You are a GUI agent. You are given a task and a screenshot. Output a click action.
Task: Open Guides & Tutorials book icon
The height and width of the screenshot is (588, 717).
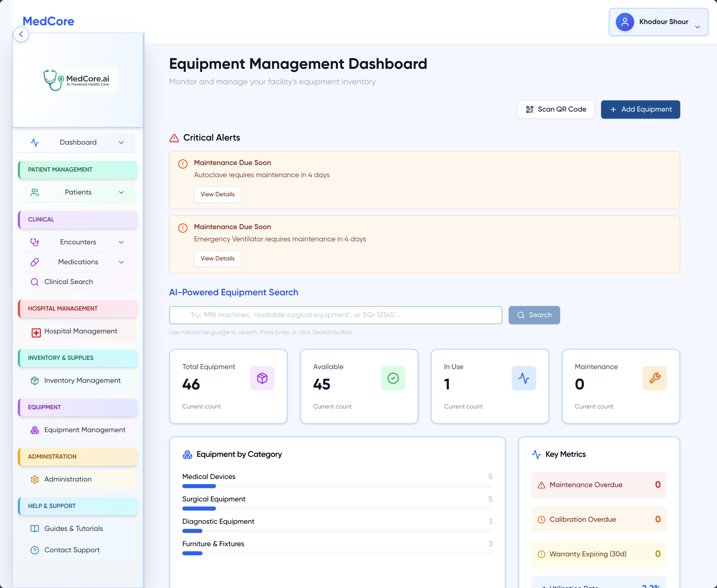(x=35, y=528)
